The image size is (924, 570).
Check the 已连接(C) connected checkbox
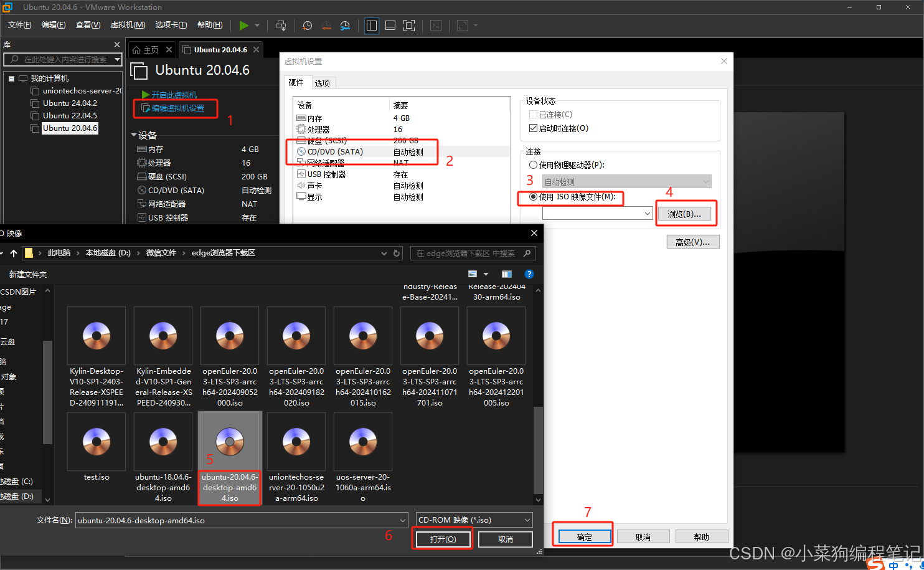pyautogui.click(x=533, y=115)
